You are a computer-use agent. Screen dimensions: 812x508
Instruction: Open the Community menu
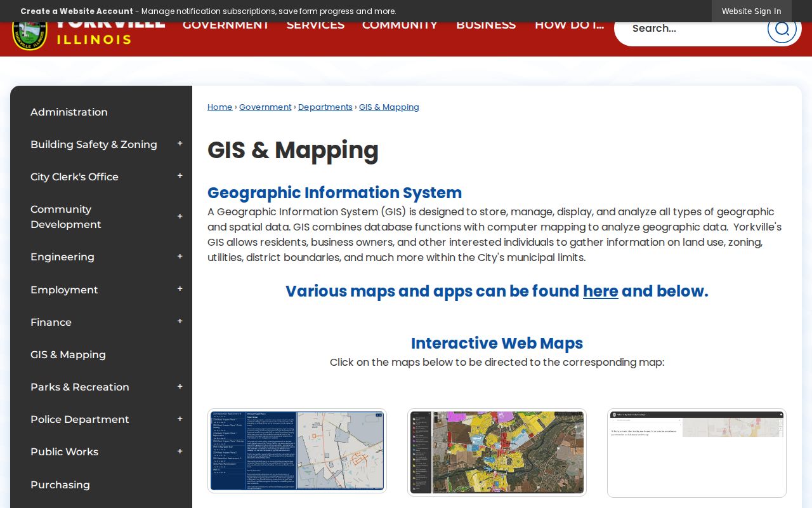click(x=400, y=25)
